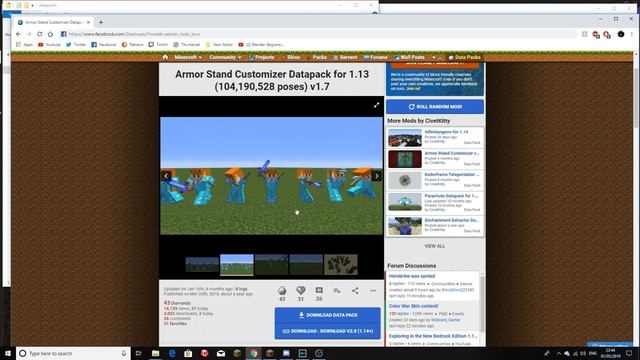Go to site home via house icon
The height and width of the screenshot is (360, 640).
click(165, 57)
